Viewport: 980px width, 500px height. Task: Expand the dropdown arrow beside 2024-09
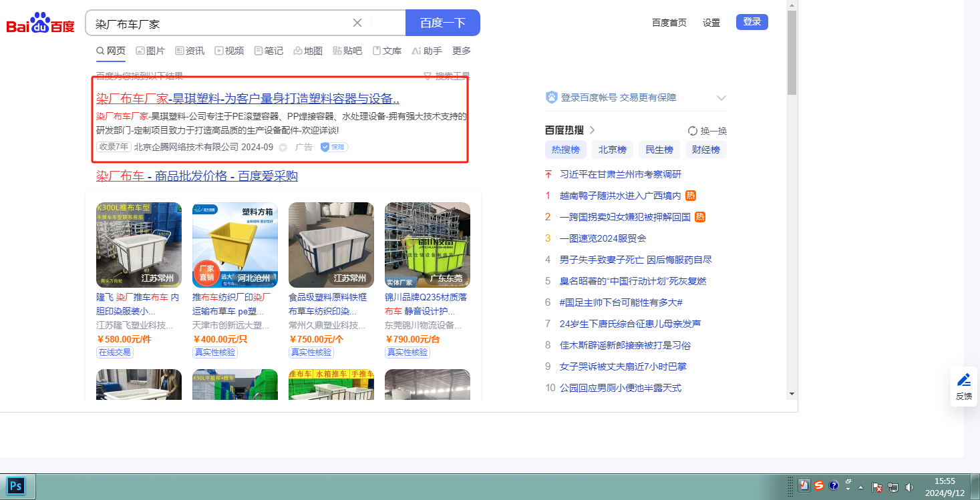(x=283, y=148)
